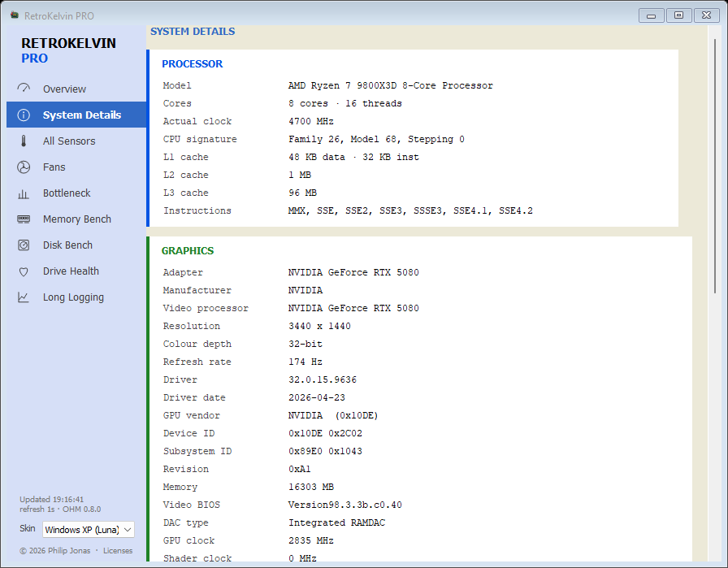
Task: Click the Long Logging graph icon
Action: click(x=24, y=297)
